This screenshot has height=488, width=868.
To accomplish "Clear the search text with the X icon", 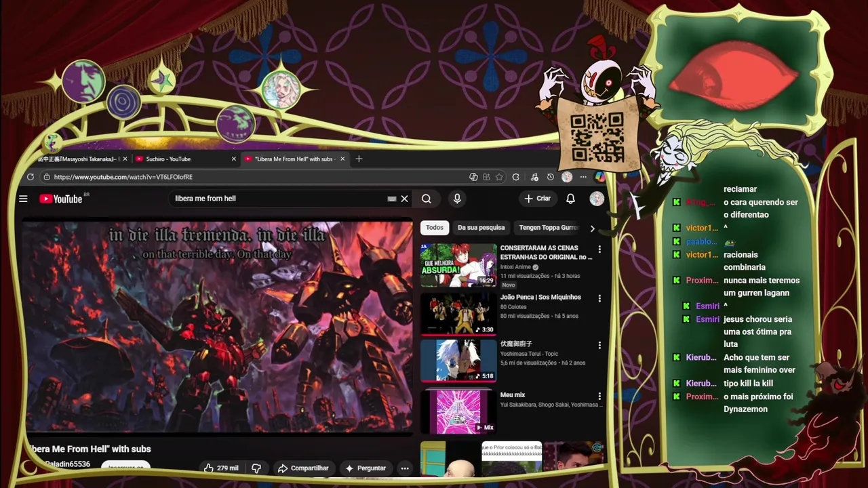I will click(x=405, y=199).
